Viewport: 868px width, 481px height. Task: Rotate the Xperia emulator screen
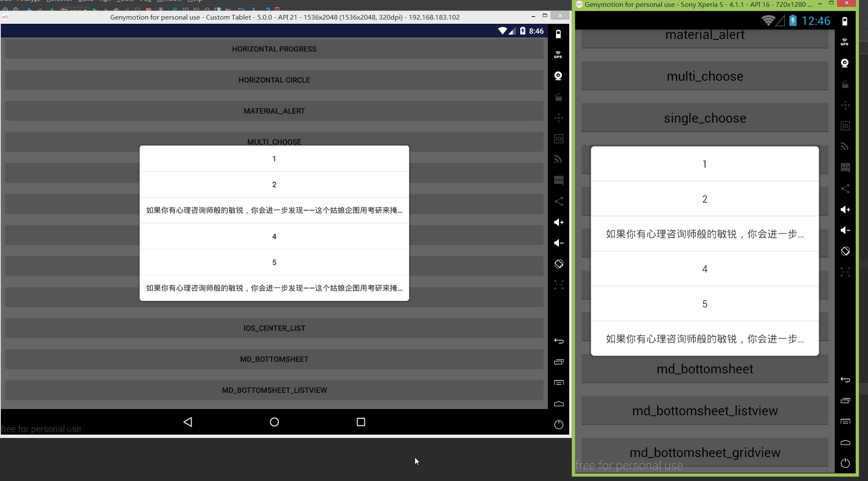[x=845, y=251]
